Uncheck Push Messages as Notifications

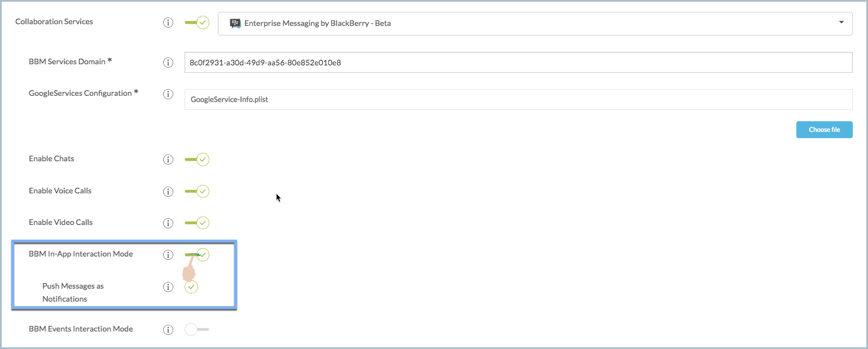pyautogui.click(x=191, y=287)
